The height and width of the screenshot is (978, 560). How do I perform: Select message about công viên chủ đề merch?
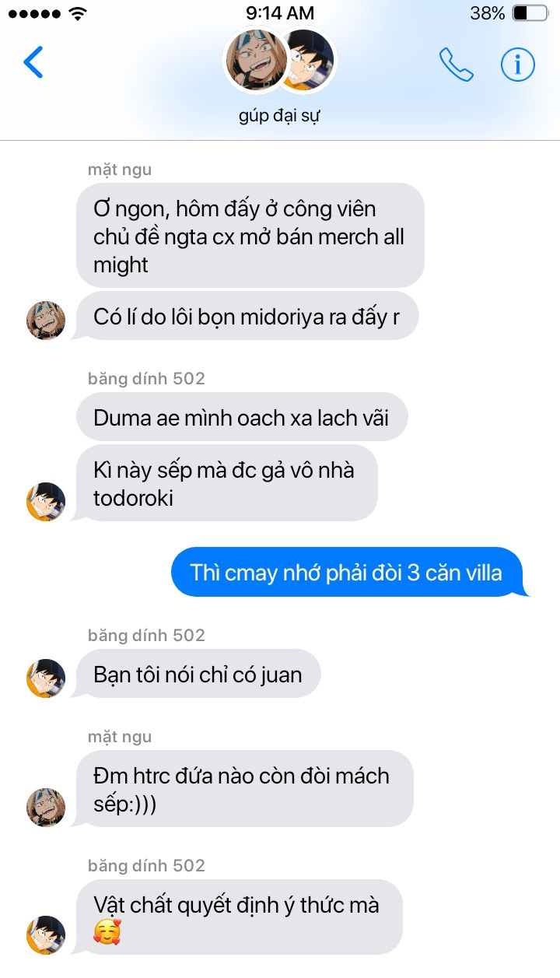(x=250, y=236)
